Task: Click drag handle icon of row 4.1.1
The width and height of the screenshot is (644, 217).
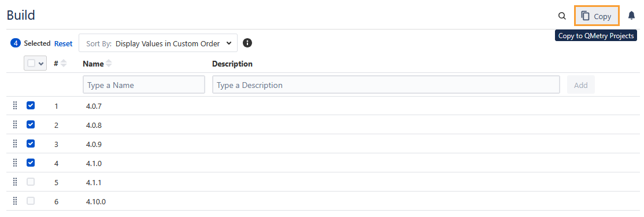Action: (15, 182)
